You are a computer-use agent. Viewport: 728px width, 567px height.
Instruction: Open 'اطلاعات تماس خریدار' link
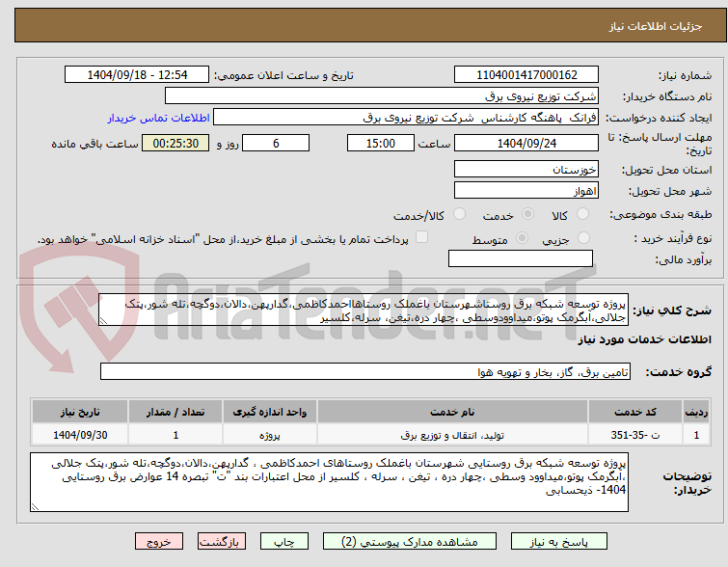159,118
